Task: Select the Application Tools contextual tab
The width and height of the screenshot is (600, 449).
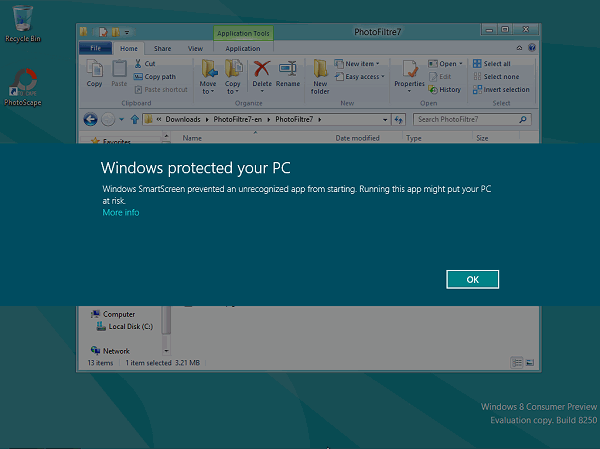Action: [243, 33]
